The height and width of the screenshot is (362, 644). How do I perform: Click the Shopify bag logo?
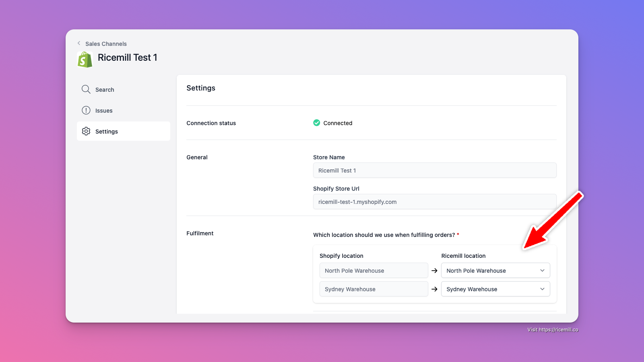click(x=85, y=59)
